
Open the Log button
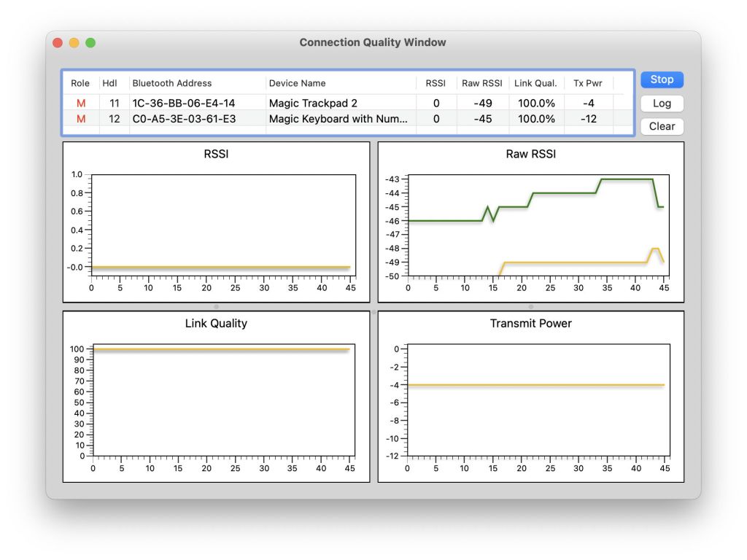pos(662,103)
